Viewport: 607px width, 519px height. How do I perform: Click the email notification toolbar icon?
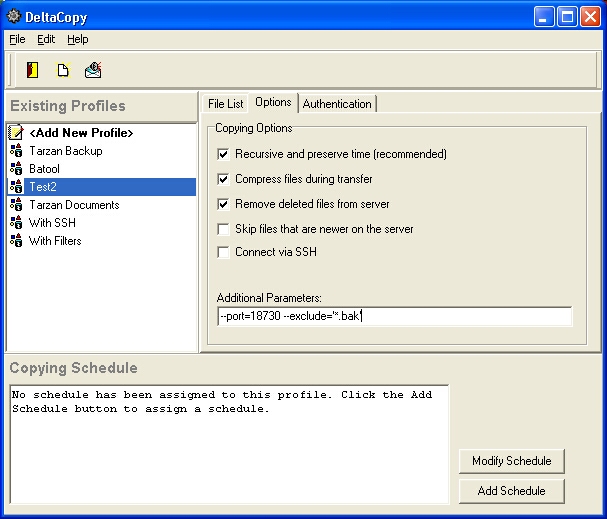pos(93,70)
